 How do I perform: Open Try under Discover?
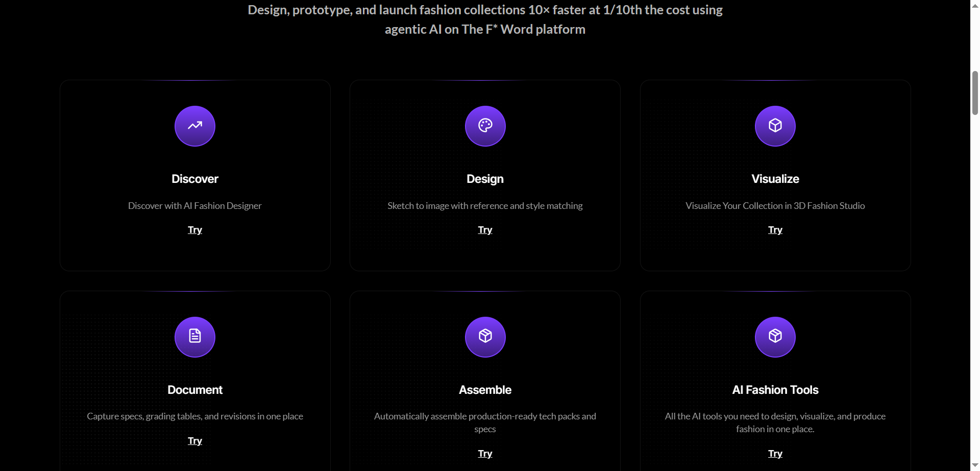[x=194, y=230]
